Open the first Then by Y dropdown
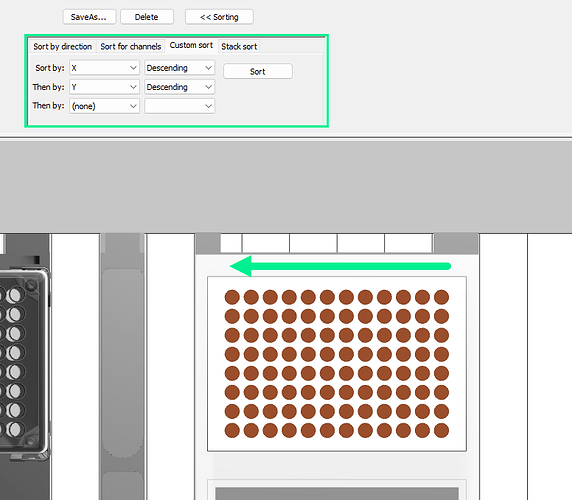 (x=104, y=87)
